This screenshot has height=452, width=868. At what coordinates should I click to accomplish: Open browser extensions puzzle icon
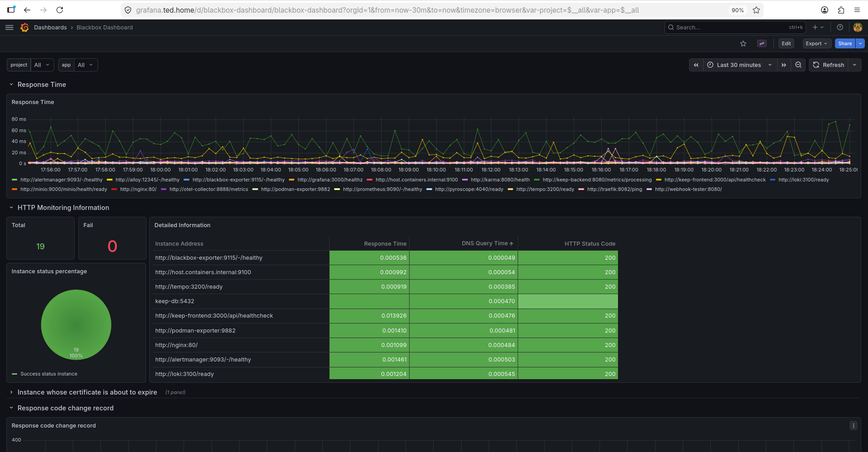point(841,10)
